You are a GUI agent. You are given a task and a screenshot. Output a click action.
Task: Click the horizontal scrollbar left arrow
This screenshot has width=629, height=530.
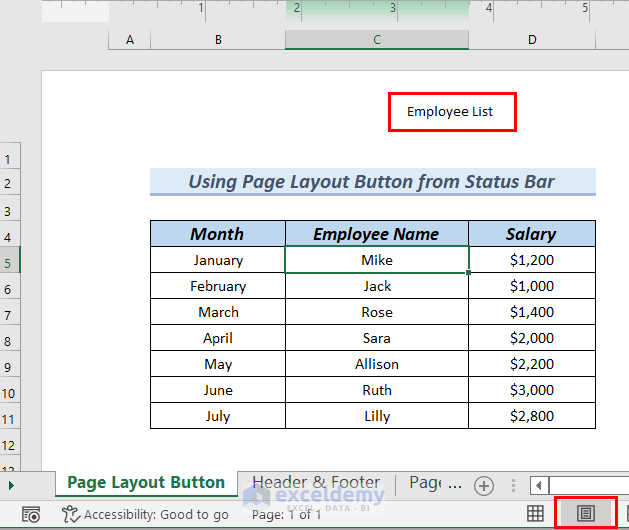click(539, 485)
